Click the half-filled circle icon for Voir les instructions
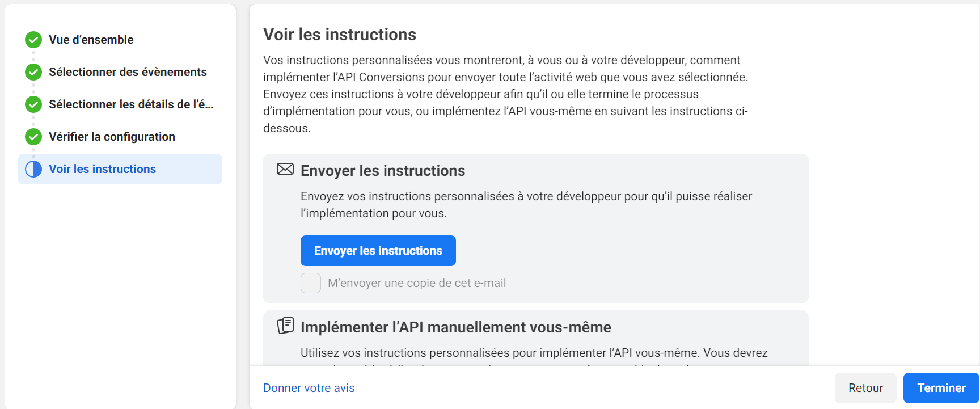The image size is (980, 409). 33,169
